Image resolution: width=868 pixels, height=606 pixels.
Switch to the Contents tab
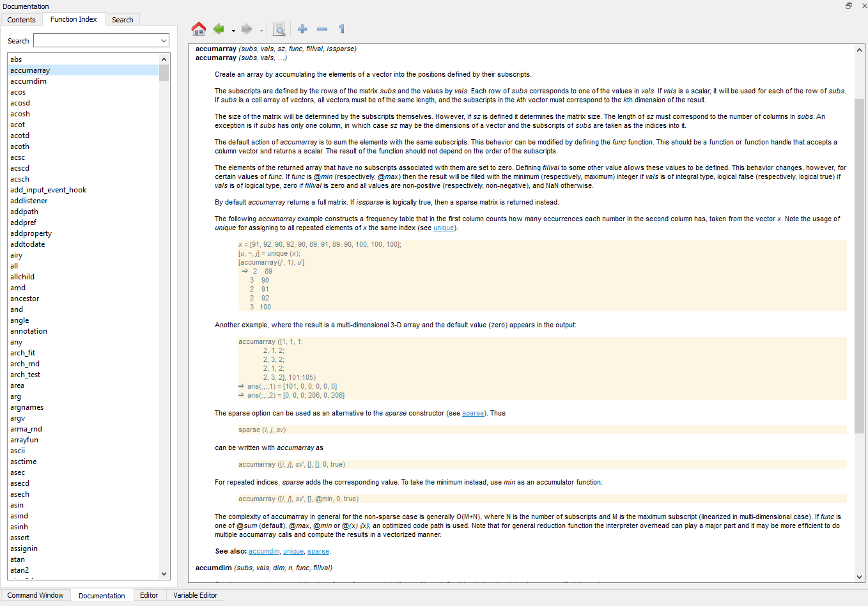[21, 20]
